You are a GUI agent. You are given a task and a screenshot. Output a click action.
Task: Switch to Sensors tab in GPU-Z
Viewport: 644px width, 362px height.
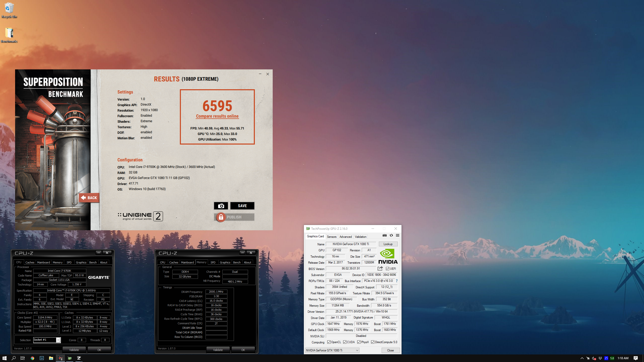coord(332,237)
